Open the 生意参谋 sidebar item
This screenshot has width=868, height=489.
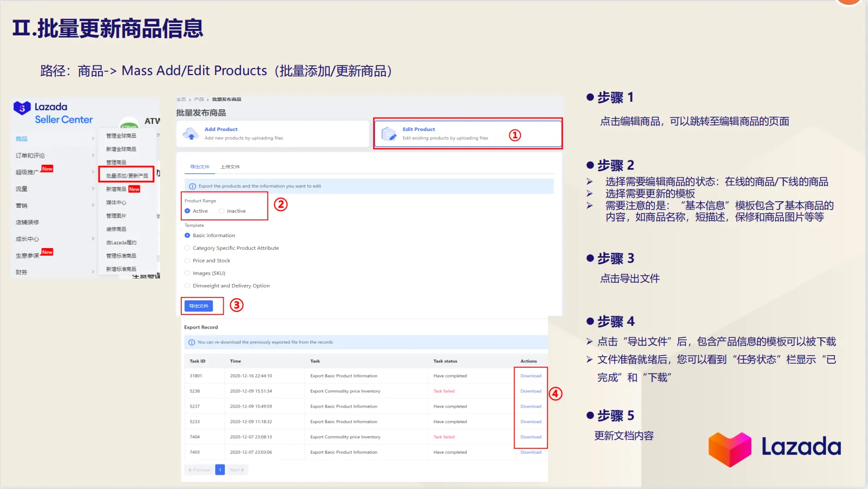(x=27, y=256)
